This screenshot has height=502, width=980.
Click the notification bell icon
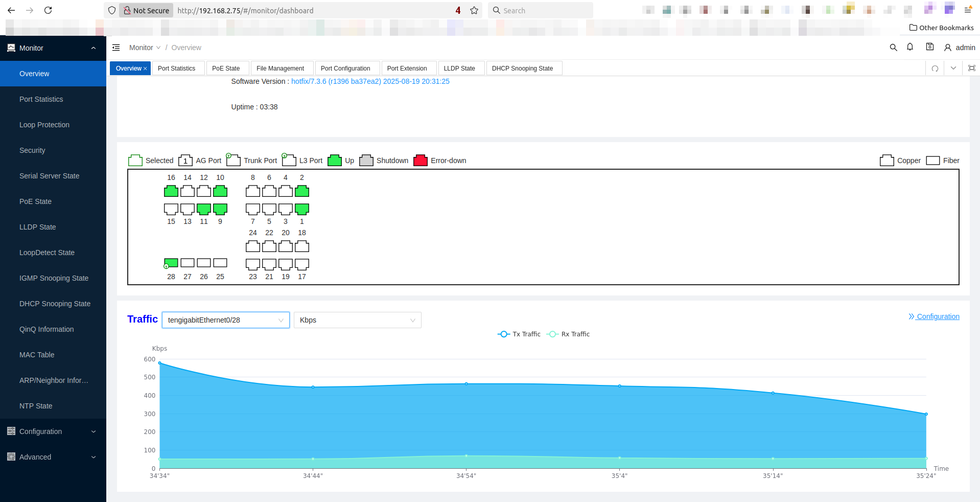(910, 47)
